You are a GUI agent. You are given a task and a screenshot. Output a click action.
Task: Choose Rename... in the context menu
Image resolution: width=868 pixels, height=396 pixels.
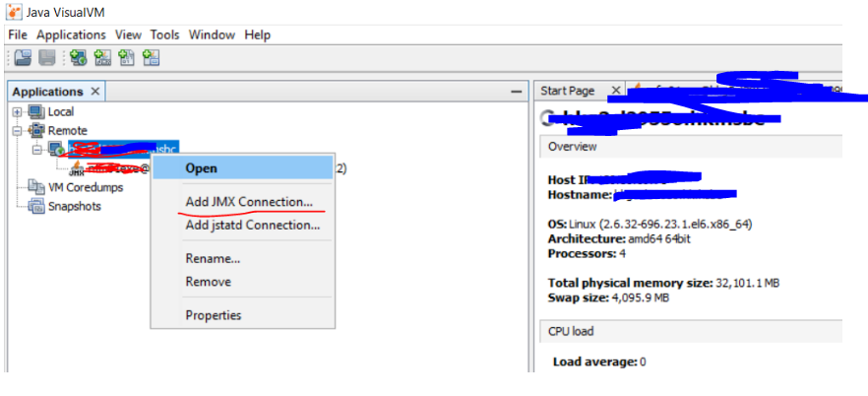pos(242,259)
